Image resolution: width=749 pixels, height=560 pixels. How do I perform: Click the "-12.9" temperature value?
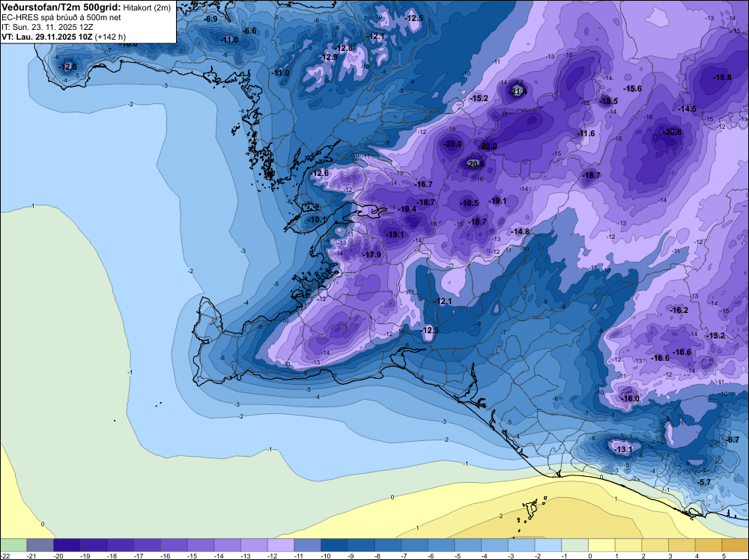(x=328, y=58)
